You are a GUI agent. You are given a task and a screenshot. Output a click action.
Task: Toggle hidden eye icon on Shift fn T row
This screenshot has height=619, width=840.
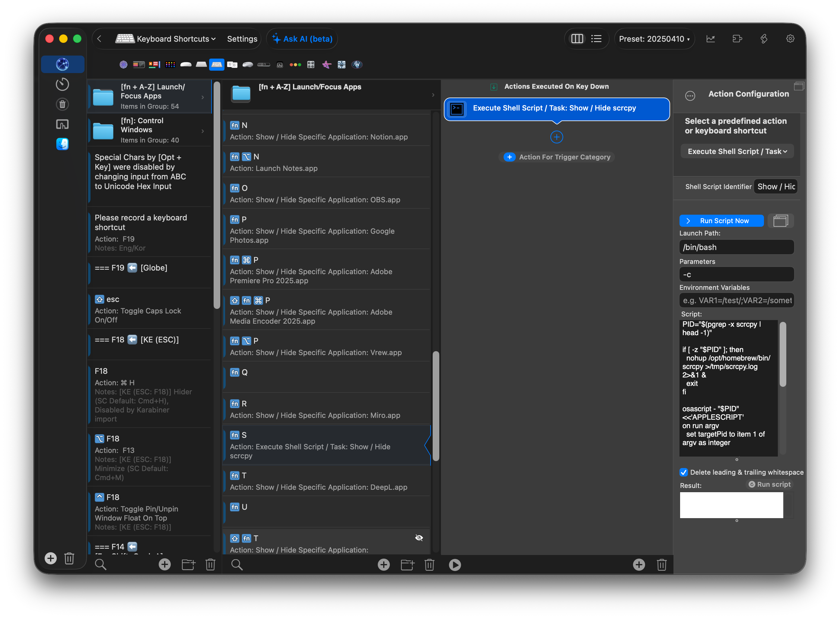pos(419,538)
